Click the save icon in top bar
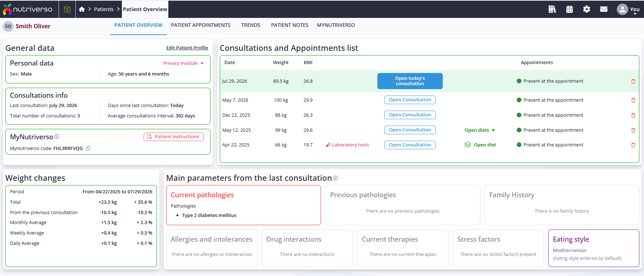The height and width of the screenshot is (276, 644). [x=67, y=9]
